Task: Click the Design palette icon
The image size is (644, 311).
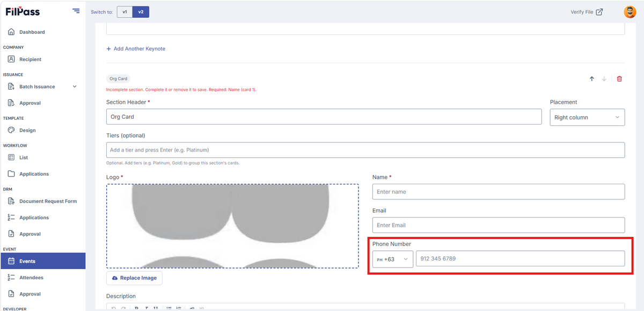Action: click(x=11, y=131)
